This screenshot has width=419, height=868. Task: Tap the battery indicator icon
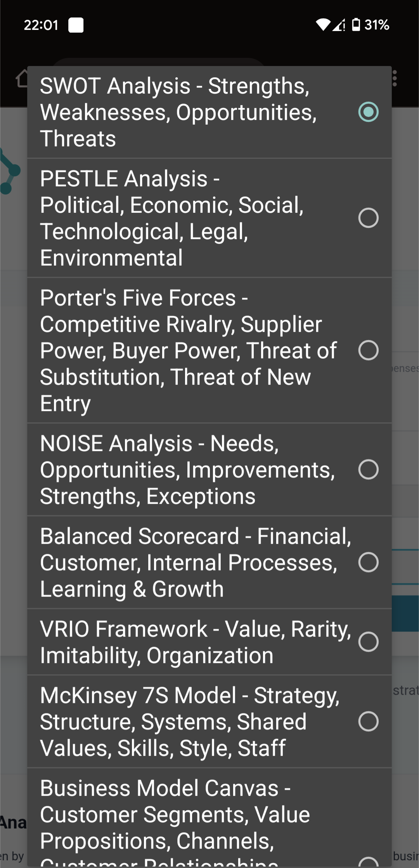point(355,25)
